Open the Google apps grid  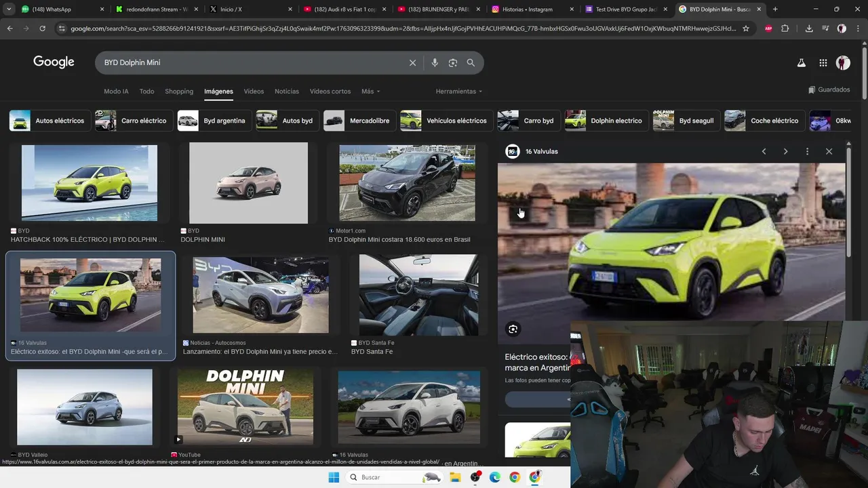click(823, 62)
